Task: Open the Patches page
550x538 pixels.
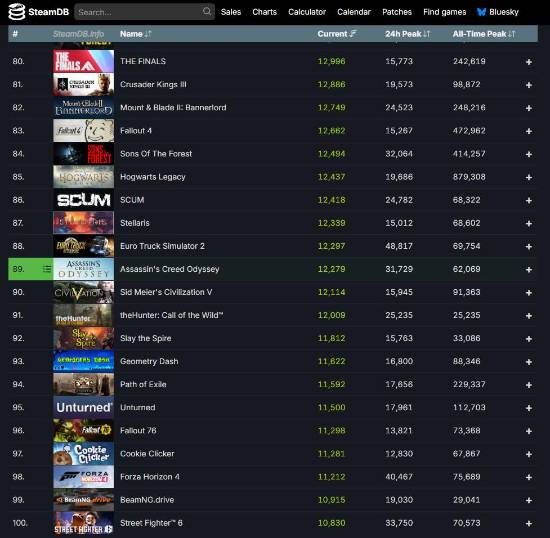Action: [397, 12]
